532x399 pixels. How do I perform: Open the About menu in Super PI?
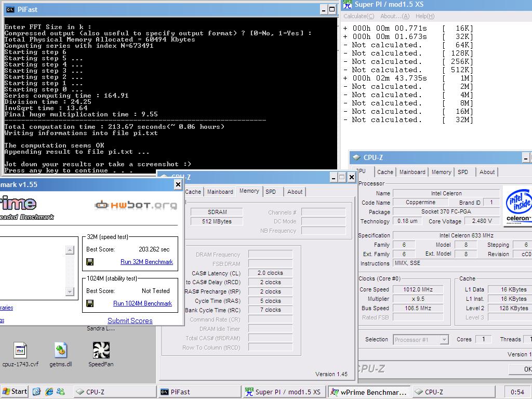(395, 16)
